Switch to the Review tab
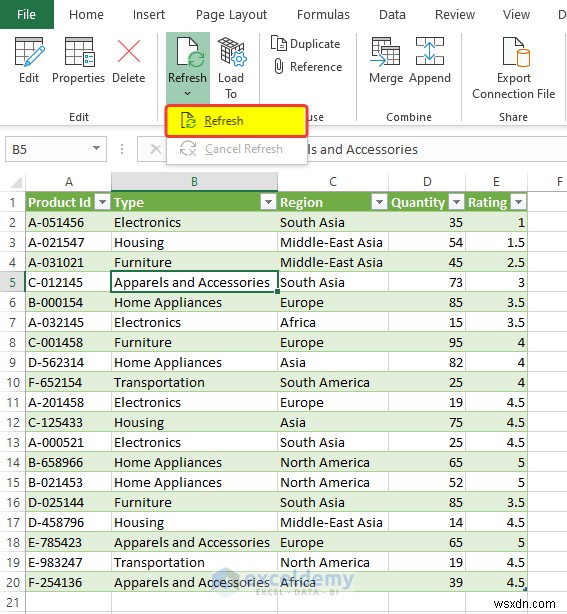Viewport: 567px width, 614px height. click(x=455, y=14)
